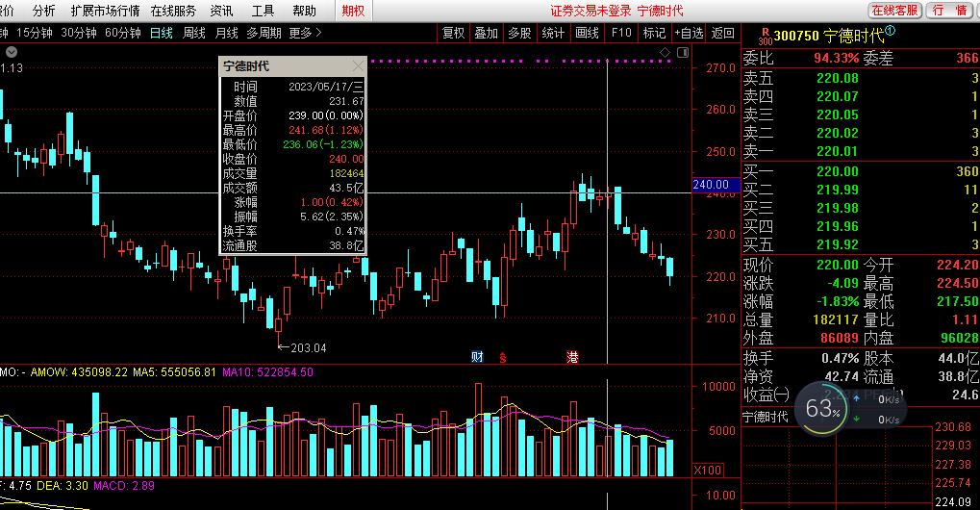Switch to 60分钟 period

123,33
